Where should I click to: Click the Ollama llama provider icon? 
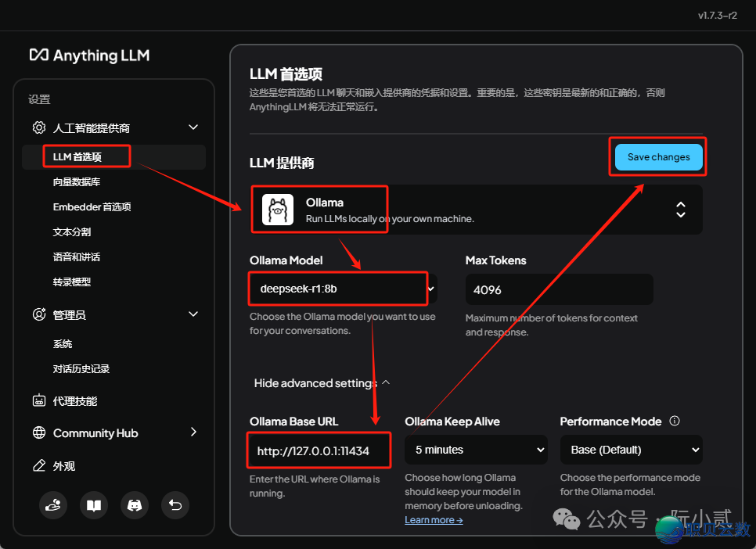pos(278,209)
